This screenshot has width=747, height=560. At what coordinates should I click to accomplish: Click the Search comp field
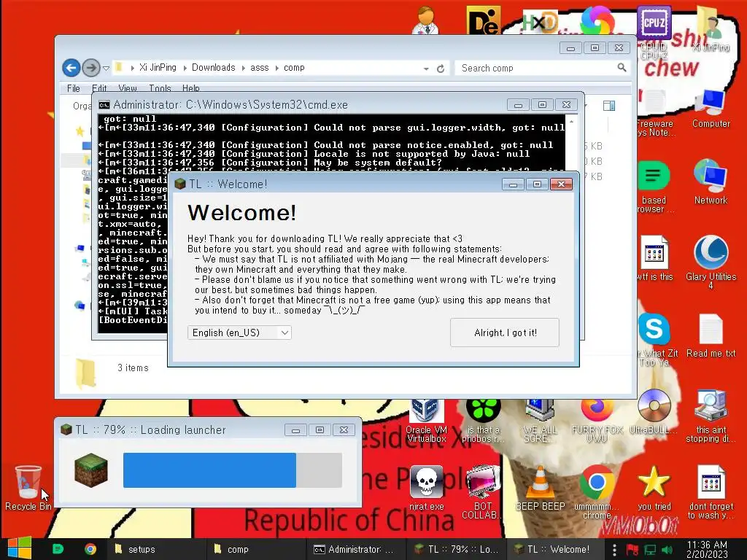(541, 68)
